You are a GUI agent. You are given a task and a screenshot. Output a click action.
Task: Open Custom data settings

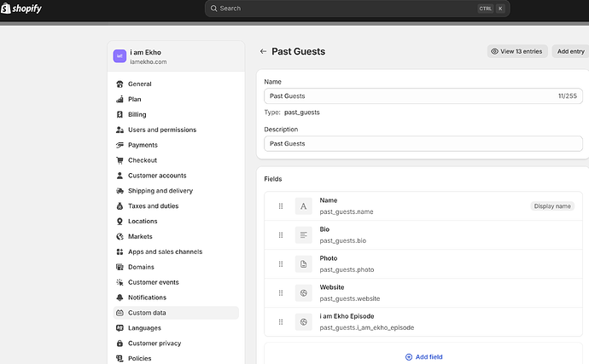[x=147, y=313]
